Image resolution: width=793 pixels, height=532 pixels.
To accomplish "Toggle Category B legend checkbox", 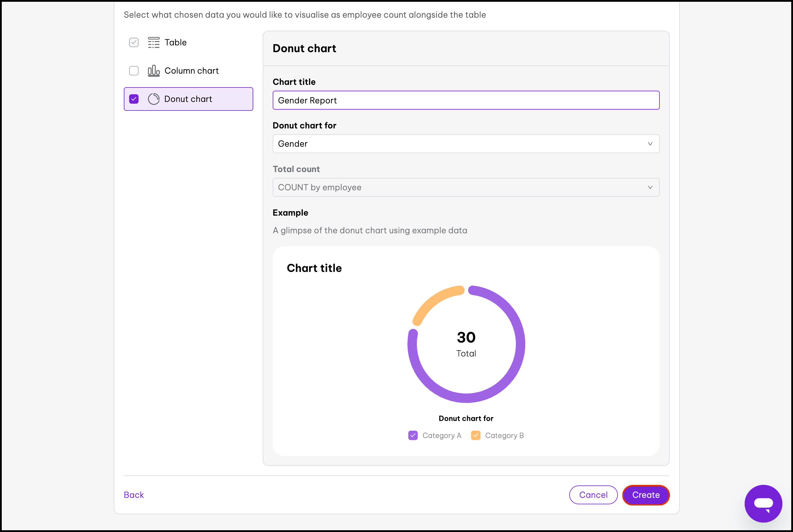I will pyautogui.click(x=476, y=435).
